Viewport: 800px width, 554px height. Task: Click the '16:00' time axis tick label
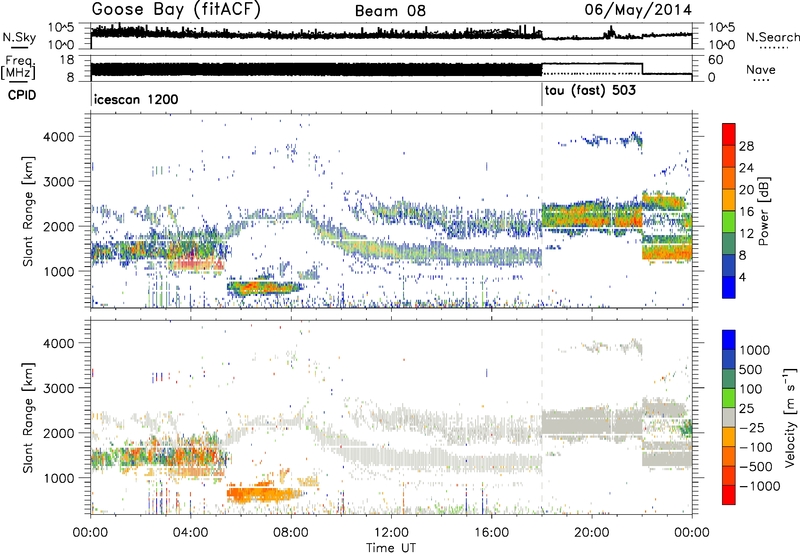491,532
